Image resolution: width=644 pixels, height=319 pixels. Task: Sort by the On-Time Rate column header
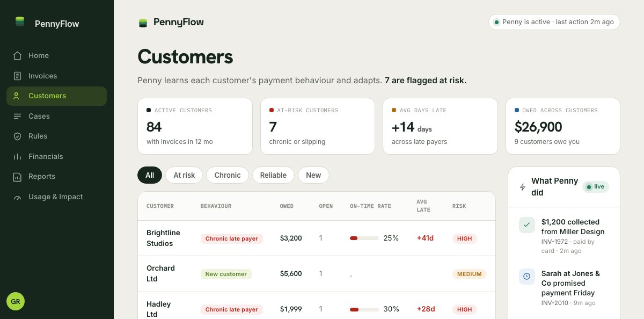pos(370,206)
